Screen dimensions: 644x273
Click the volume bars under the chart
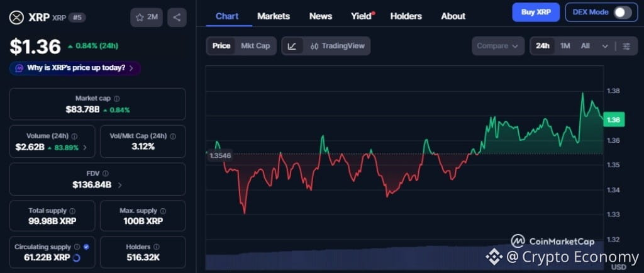click(x=404, y=257)
